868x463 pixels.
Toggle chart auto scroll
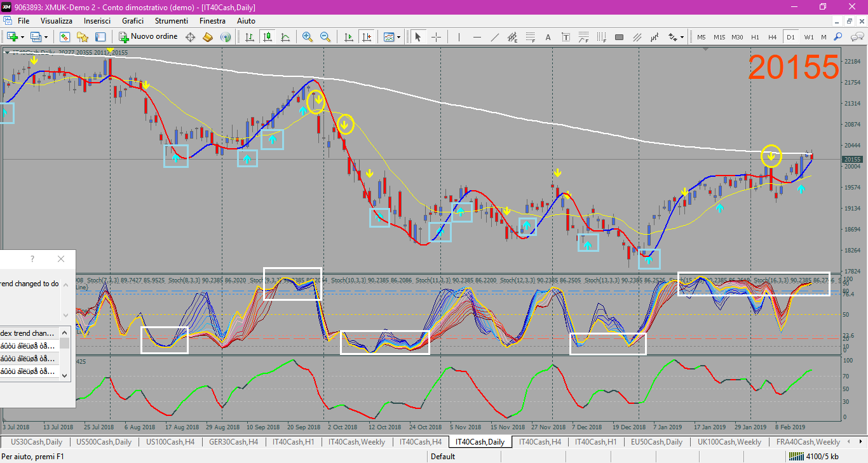348,37
